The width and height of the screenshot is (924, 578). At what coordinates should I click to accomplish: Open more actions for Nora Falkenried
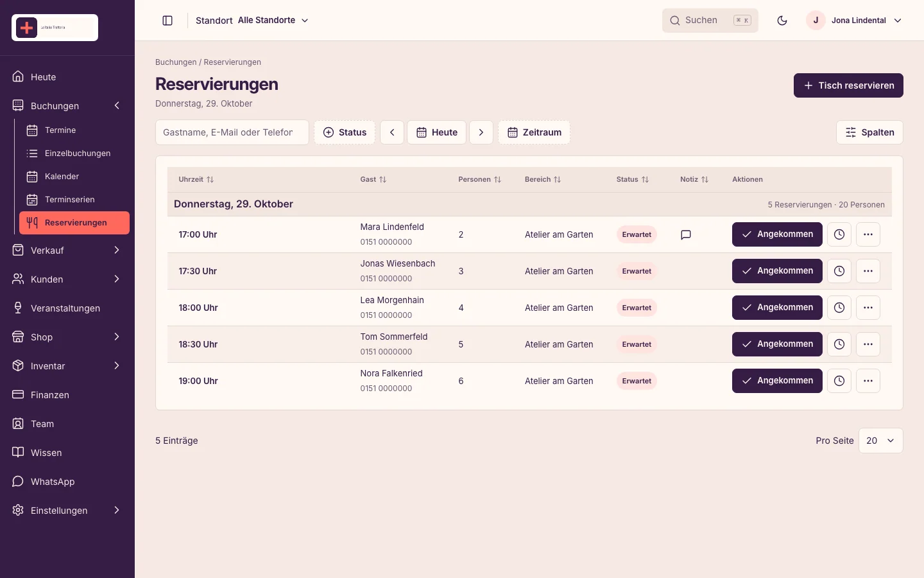pyautogui.click(x=868, y=381)
